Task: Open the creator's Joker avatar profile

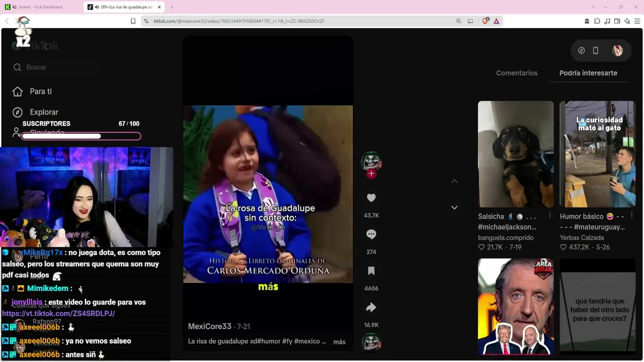Action: pos(371,161)
